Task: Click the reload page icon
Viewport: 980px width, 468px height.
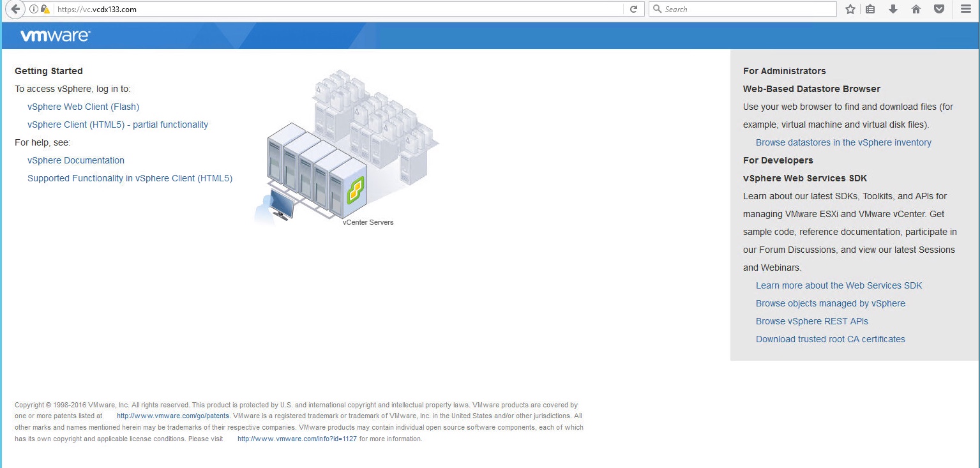Action: 633,10
